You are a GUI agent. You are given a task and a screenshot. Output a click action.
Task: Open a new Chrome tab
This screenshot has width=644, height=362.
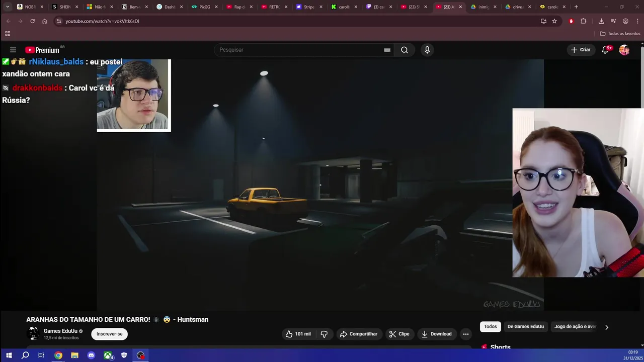[576, 7]
